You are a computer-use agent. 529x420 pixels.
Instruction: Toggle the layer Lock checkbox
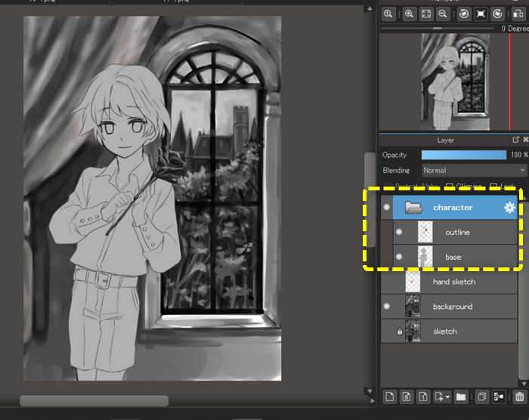coord(493,187)
